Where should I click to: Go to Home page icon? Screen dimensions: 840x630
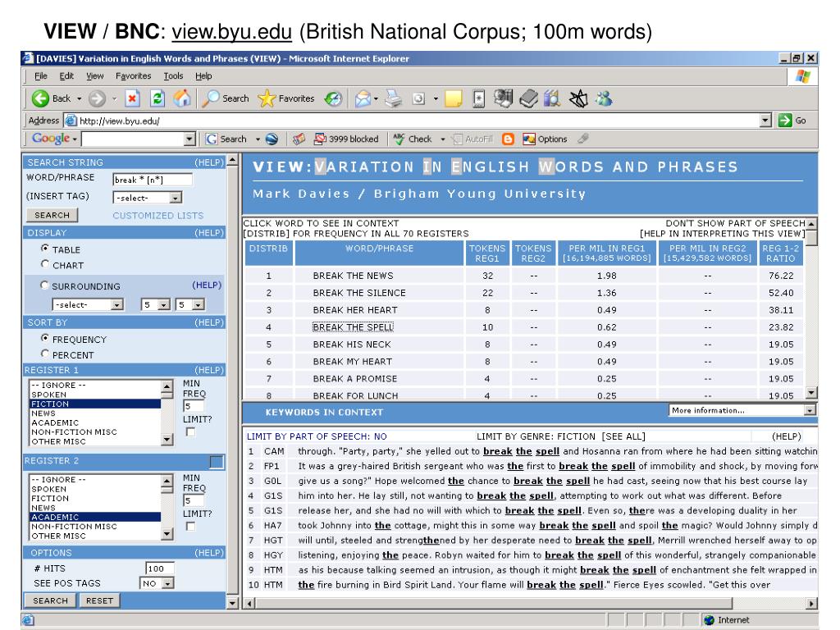(x=182, y=98)
